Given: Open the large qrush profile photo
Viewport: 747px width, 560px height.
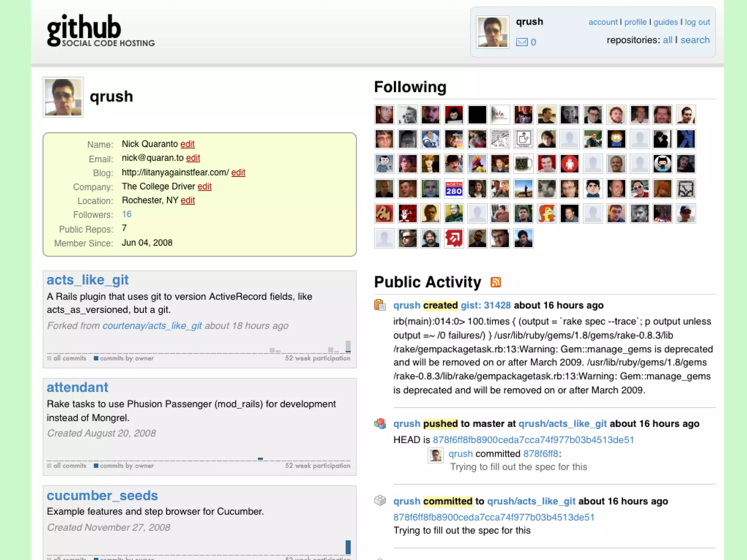Looking at the screenshot, I should 63,97.
